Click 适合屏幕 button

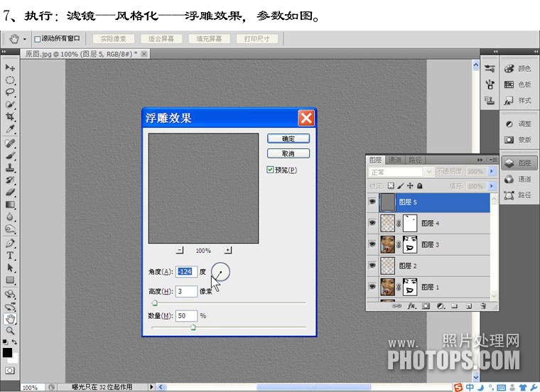[161, 39]
